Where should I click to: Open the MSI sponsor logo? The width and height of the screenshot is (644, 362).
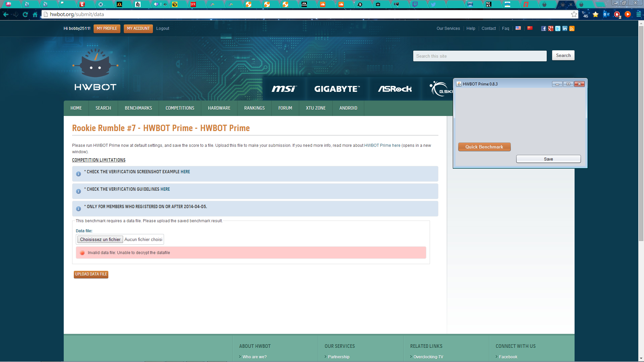(x=284, y=89)
